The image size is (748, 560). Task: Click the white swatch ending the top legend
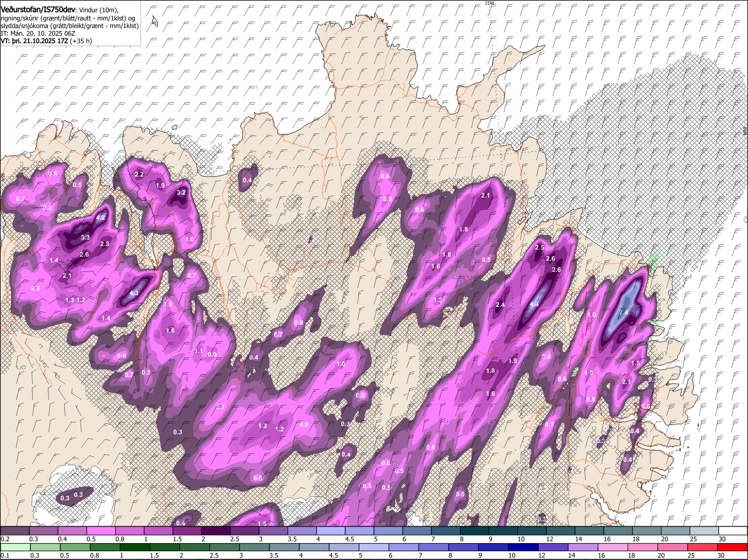pos(733,530)
